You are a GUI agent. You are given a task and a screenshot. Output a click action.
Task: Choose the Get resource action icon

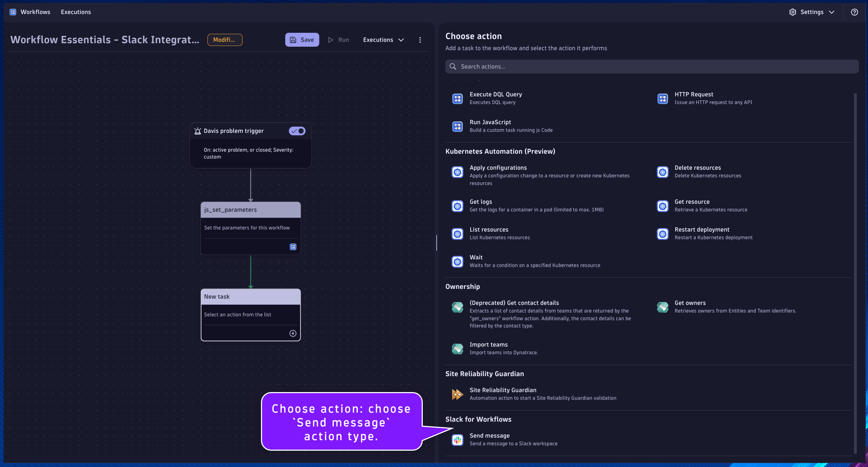[x=662, y=206]
